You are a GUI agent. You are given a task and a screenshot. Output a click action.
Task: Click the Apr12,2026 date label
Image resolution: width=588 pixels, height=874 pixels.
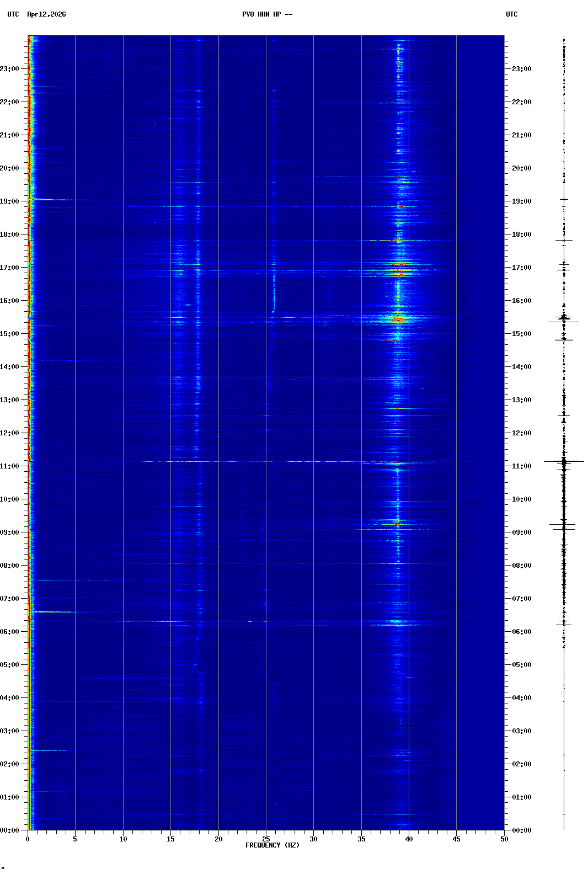click(x=46, y=14)
